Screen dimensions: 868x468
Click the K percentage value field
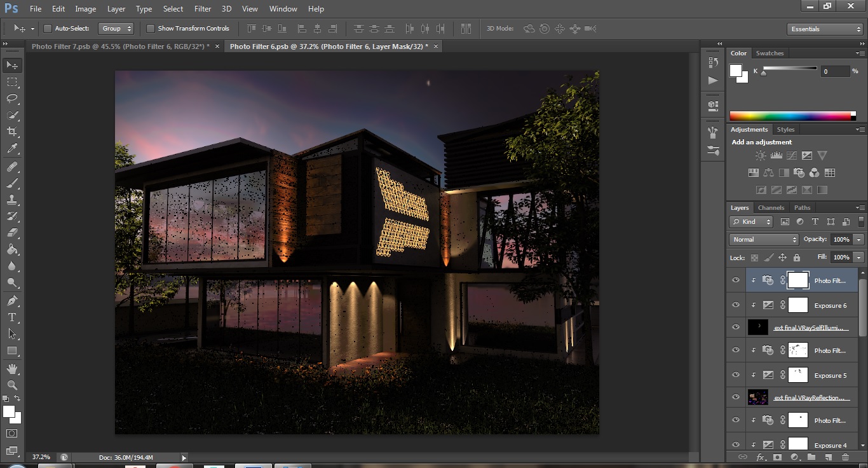point(836,71)
